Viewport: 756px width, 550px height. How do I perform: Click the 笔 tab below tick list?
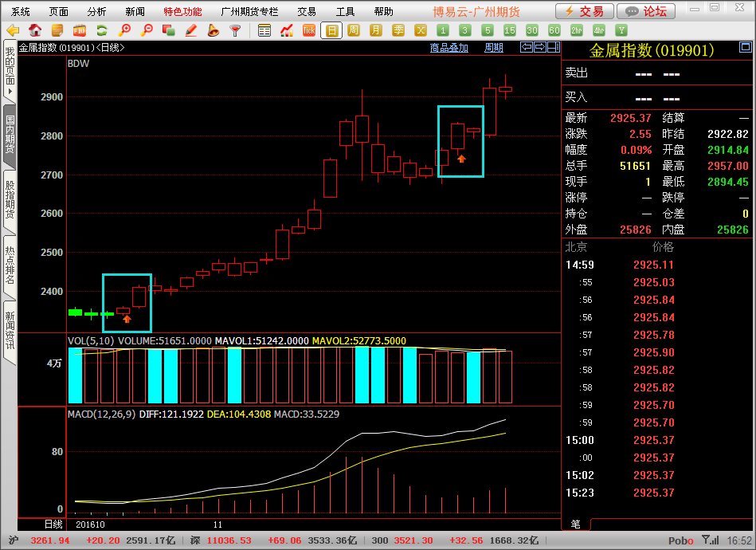coord(575,524)
